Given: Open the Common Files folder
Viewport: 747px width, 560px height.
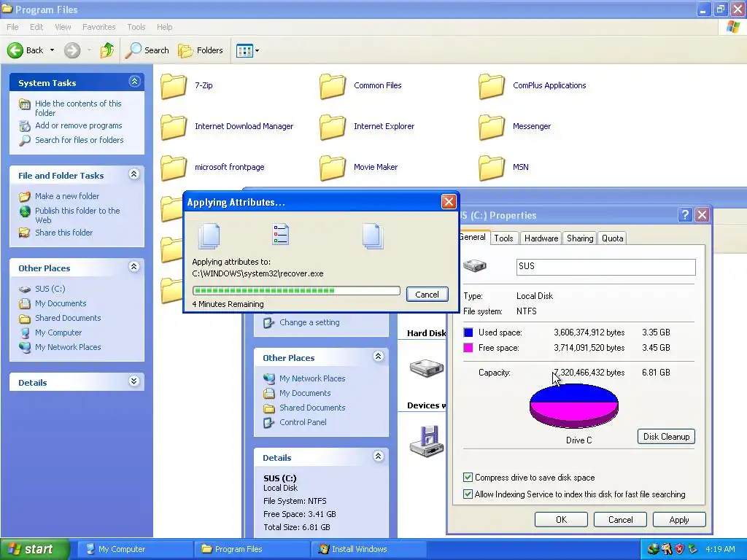Looking at the screenshot, I should coord(360,86).
